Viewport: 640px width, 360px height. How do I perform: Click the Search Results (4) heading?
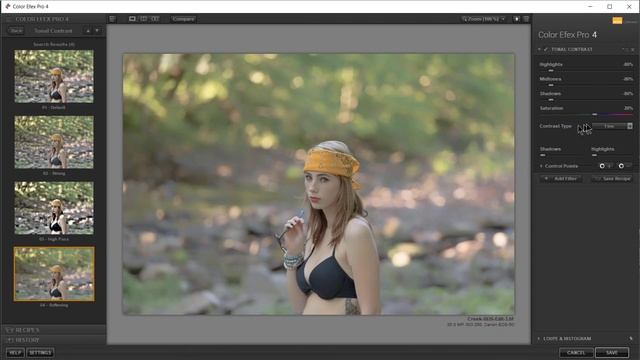(x=54, y=44)
